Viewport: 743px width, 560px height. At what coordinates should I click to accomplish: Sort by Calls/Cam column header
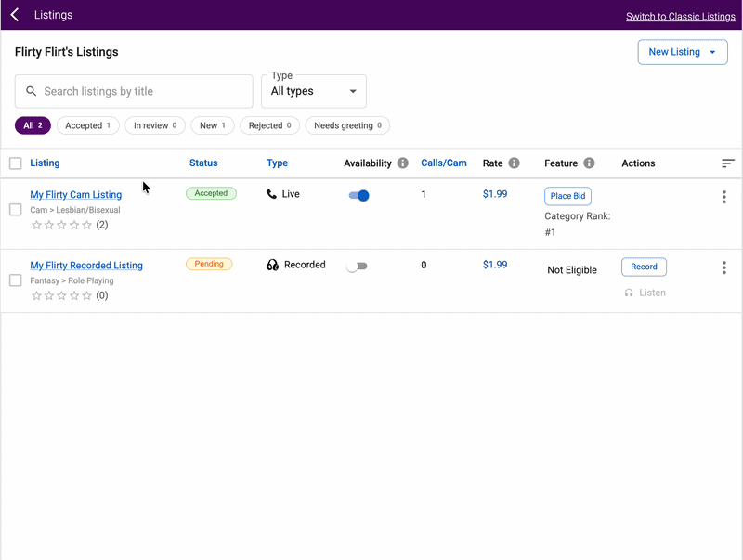coord(444,163)
